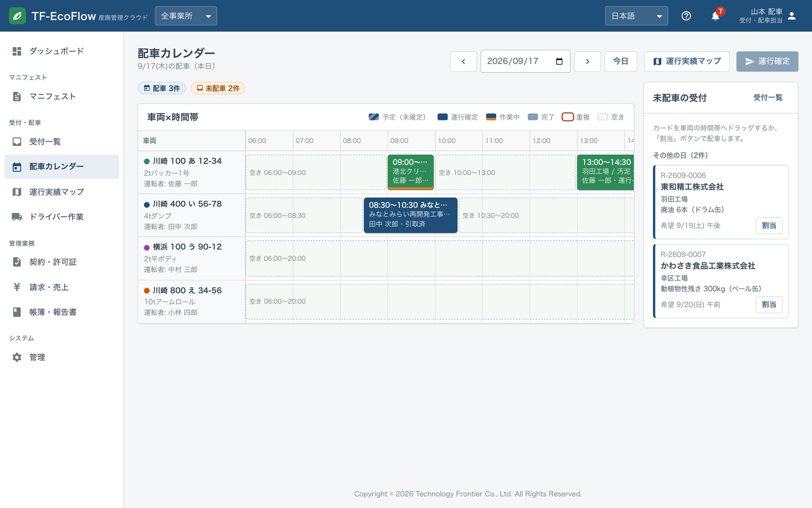Viewport: 812px width, 508px height.
Task: Click the ドライバー作業 truck icon
Action: [x=17, y=217]
